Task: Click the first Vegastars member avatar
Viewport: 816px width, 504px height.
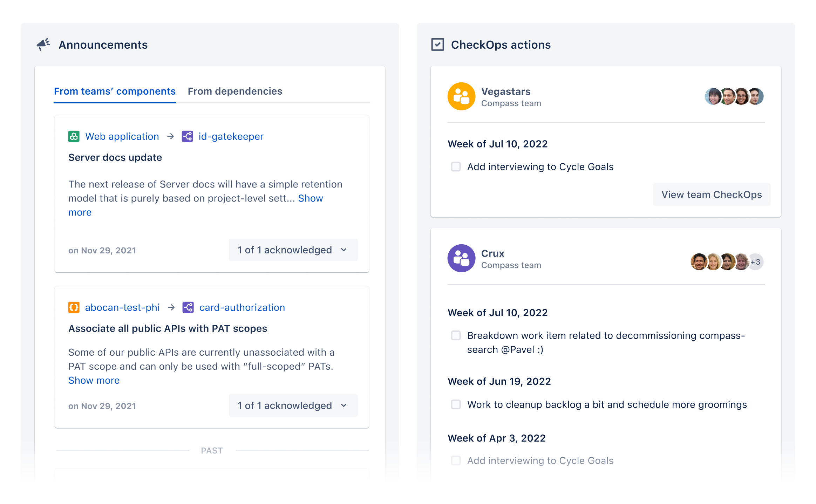Action: pos(713,96)
